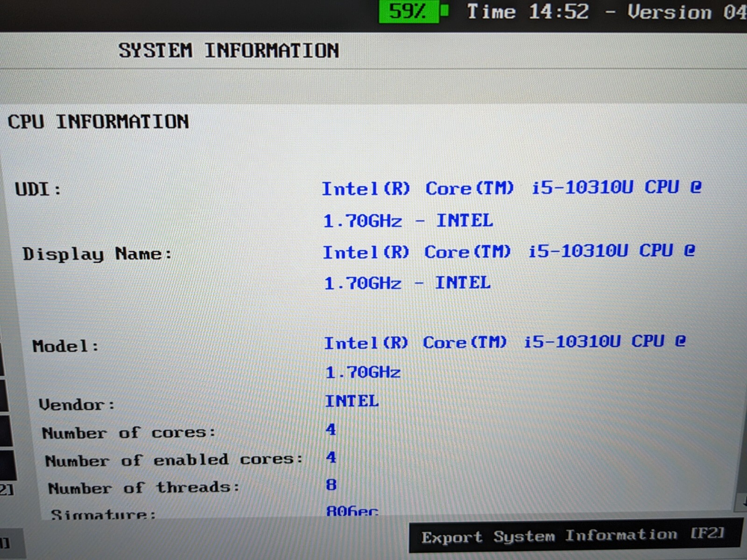Click the Vendor value INTEL
Screen dimensions: 747x560
pos(352,401)
